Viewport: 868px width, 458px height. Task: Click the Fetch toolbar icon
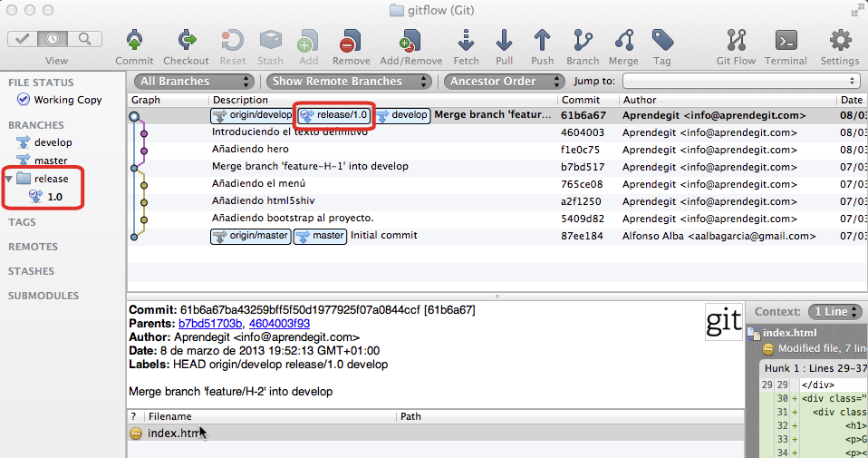click(466, 41)
